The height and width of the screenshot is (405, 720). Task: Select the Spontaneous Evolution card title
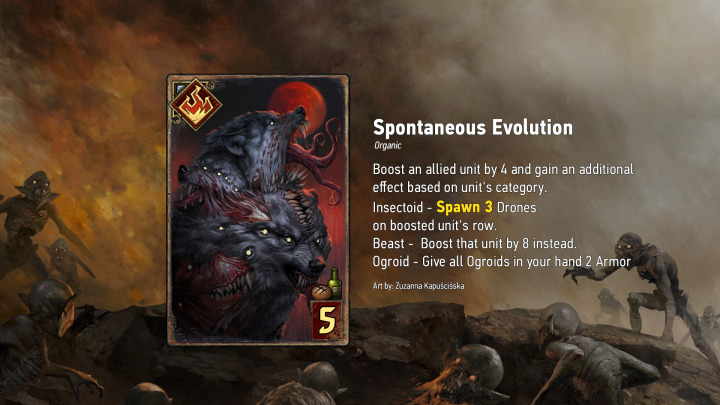tap(473, 128)
